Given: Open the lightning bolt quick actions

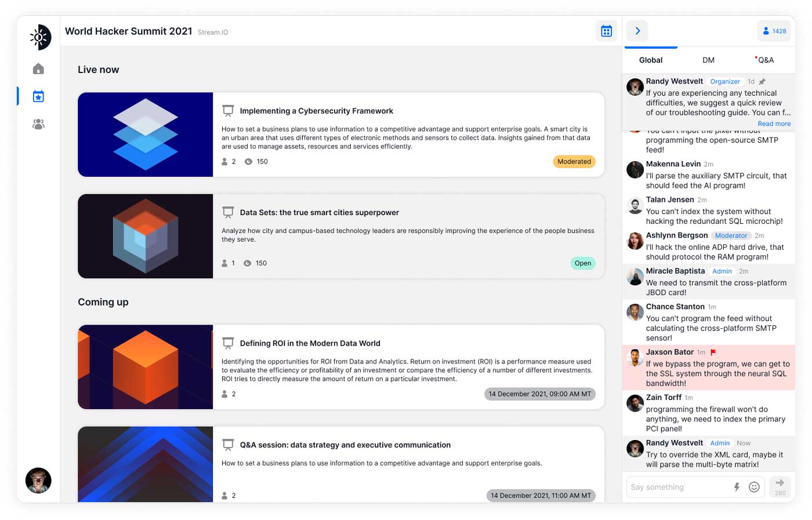Looking at the screenshot, I should coord(737,487).
